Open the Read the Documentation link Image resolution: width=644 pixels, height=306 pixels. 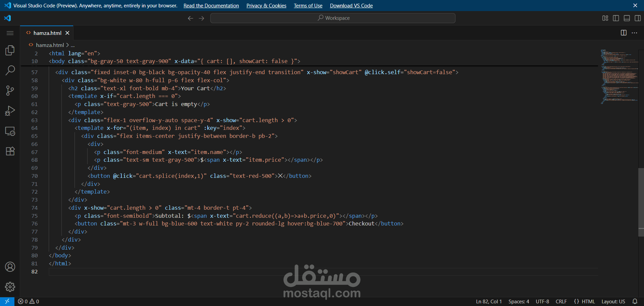[x=211, y=6]
